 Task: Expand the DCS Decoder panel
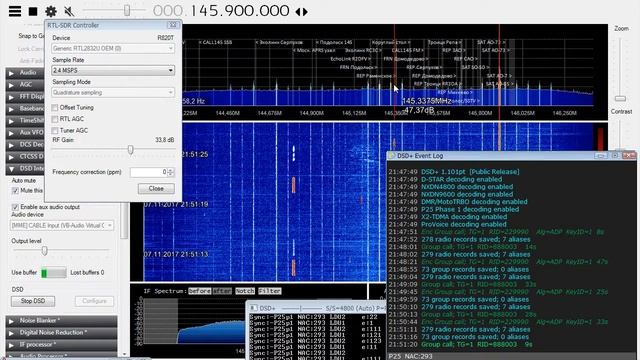click(x=25, y=144)
